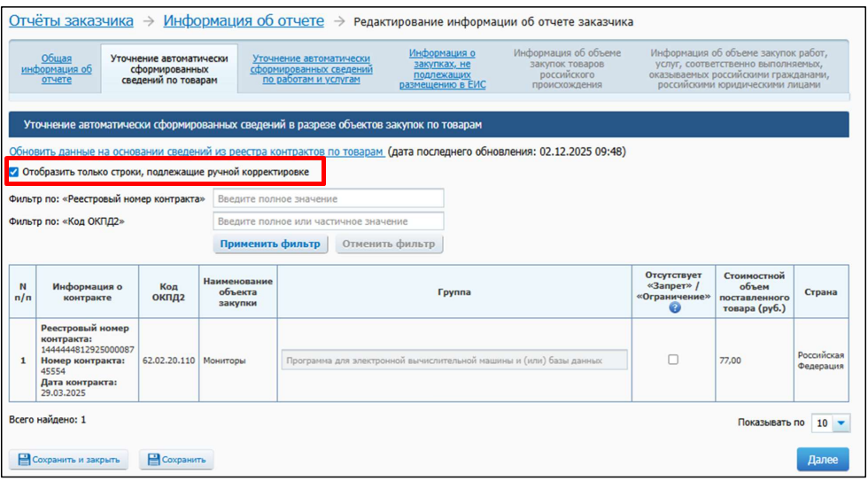This screenshot has width=868, height=481.
Task: Click into the Код ОКПД2 filter field
Action: pos(329,221)
